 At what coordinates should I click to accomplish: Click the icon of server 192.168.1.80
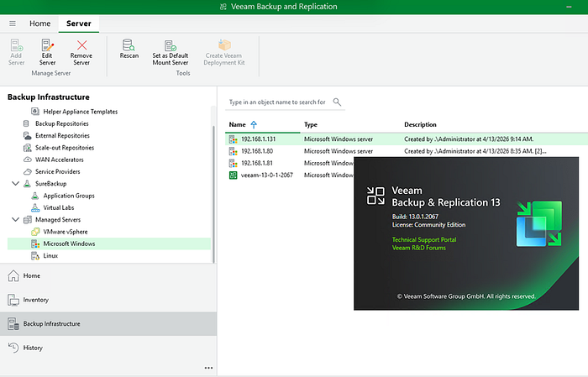click(x=234, y=151)
